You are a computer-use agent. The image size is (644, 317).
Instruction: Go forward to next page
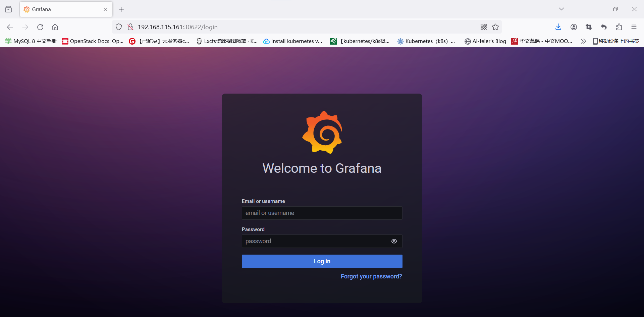[25, 27]
